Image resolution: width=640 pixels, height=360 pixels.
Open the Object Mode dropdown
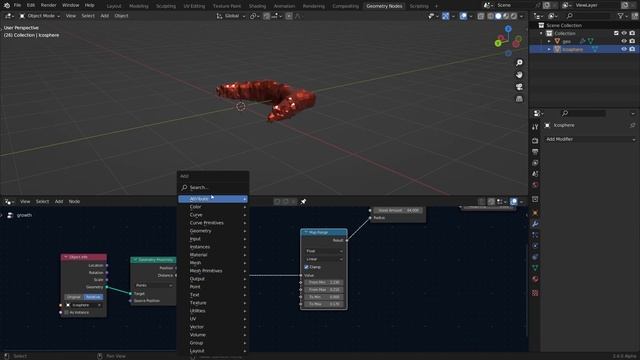40,16
